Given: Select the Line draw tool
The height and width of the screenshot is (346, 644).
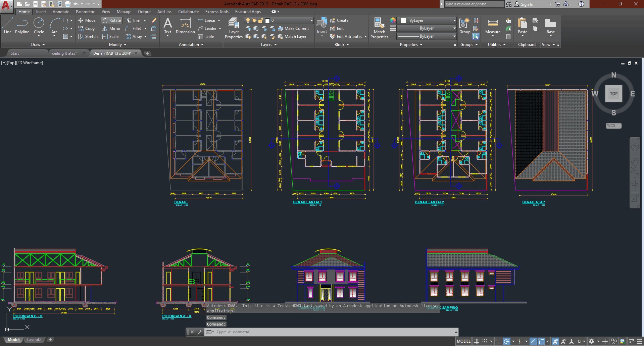Looking at the screenshot, I should pyautogui.click(x=8, y=26).
